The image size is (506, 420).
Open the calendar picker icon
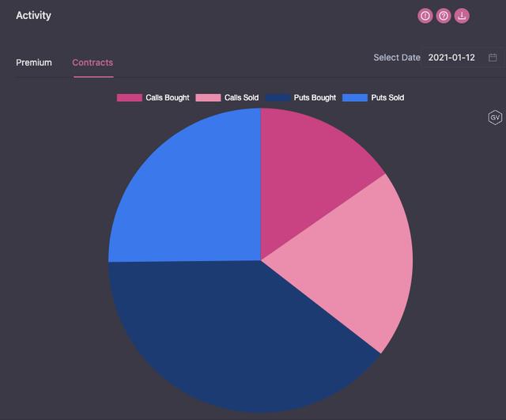[x=493, y=58]
